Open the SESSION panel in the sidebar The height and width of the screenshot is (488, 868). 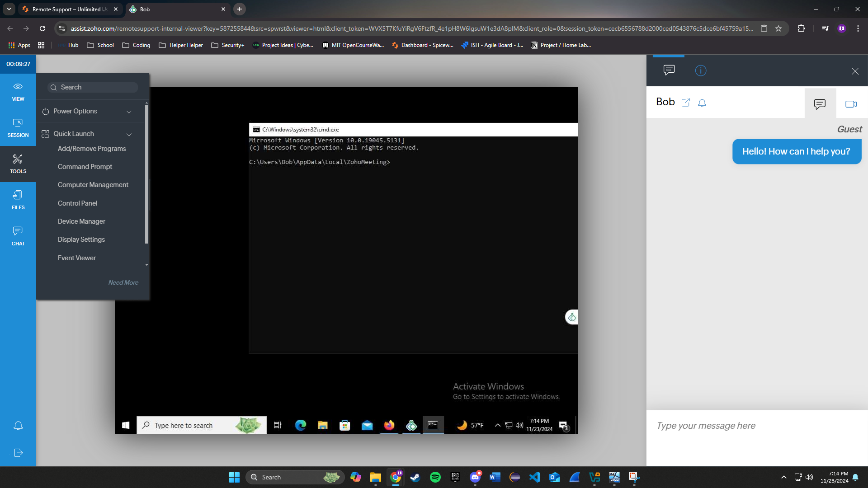tap(18, 128)
